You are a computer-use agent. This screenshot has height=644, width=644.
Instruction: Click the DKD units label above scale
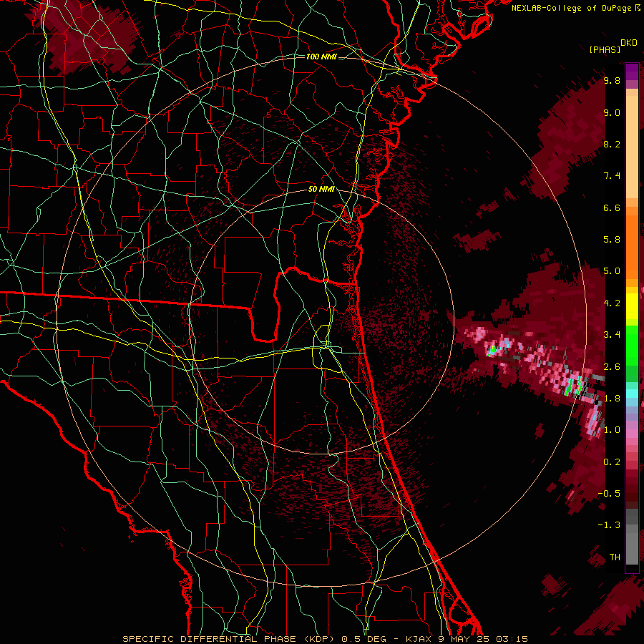click(629, 43)
